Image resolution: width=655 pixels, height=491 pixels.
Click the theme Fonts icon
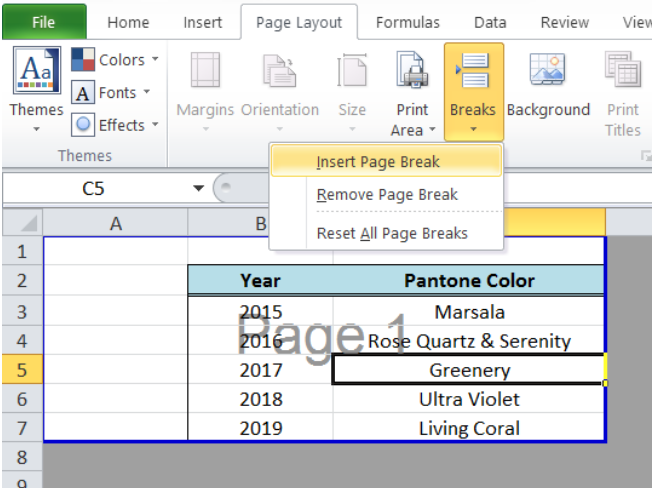83,92
